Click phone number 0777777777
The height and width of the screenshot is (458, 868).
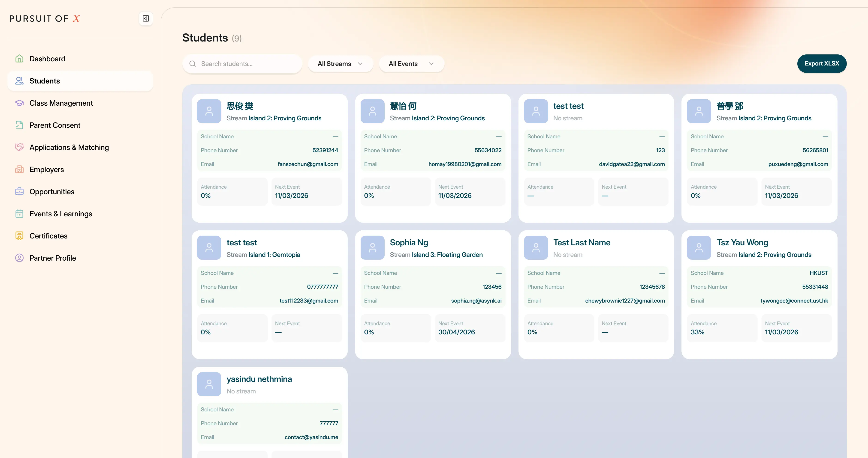click(322, 287)
